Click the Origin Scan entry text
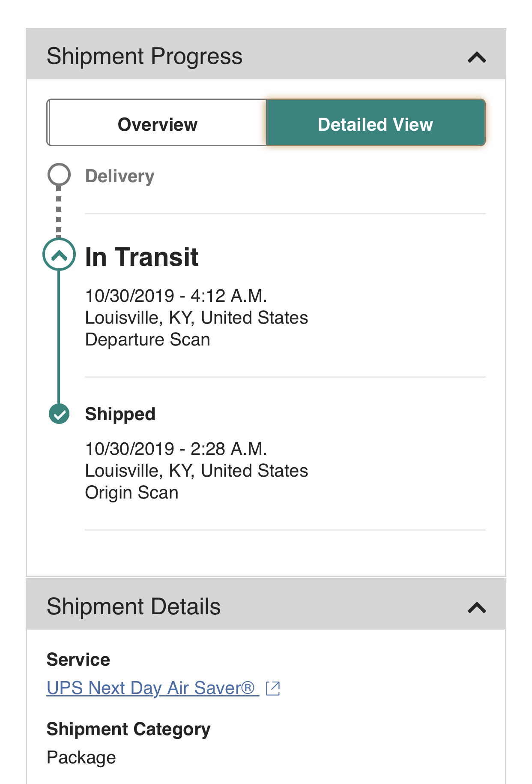Image resolution: width=532 pixels, height=784 pixels. [x=132, y=493]
